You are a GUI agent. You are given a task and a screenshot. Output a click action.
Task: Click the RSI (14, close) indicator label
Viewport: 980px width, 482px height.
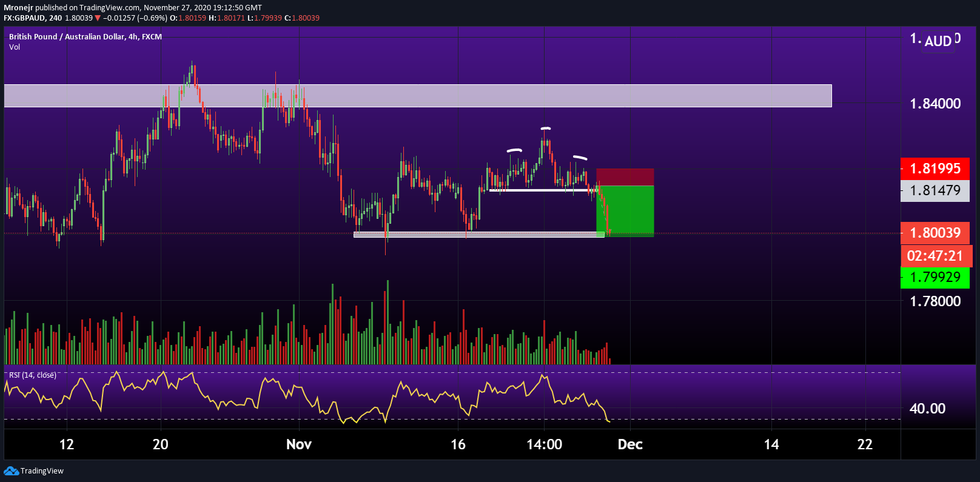click(33, 375)
